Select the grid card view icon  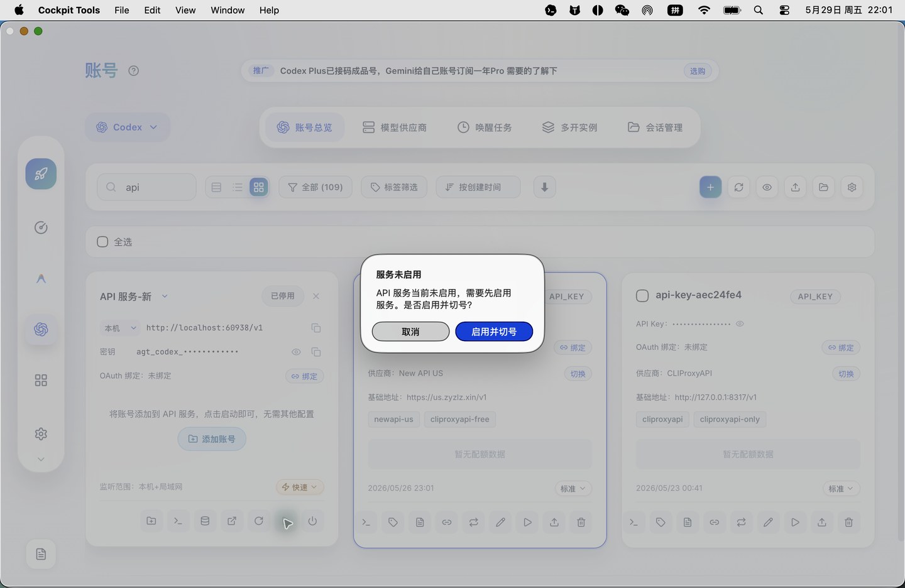pyautogui.click(x=258, y=187)
